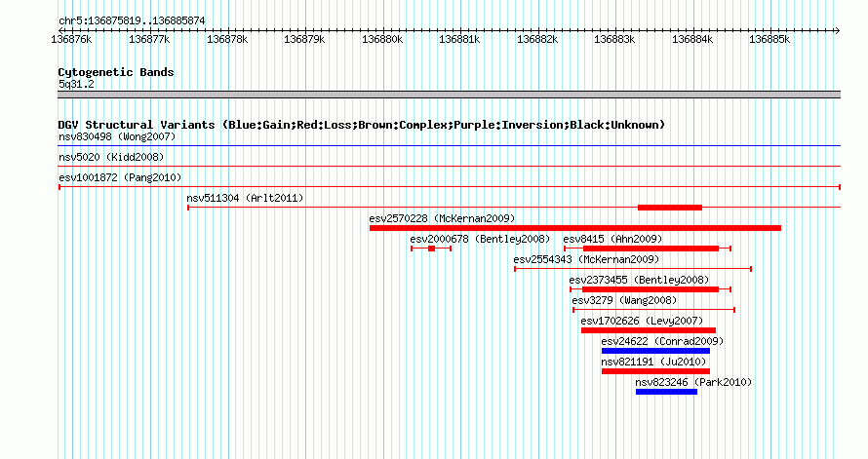
Task: Select esv2000678 (Bentley2008) label
Action: (480, 239)
